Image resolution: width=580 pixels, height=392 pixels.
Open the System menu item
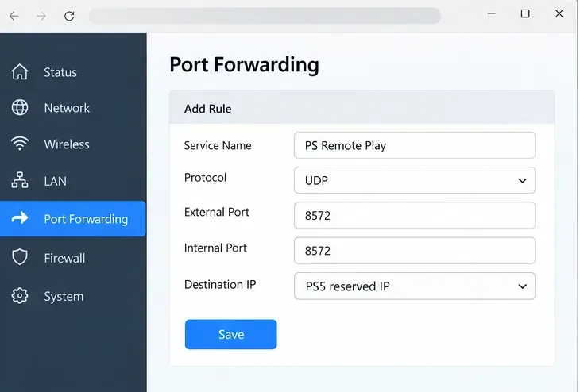[x=64, y=296]
